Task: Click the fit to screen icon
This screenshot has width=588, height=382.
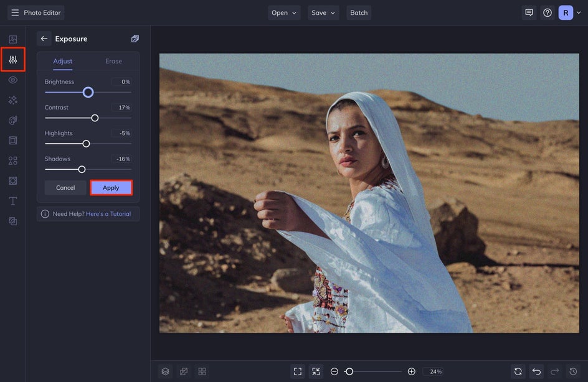Action: (298, 371)
